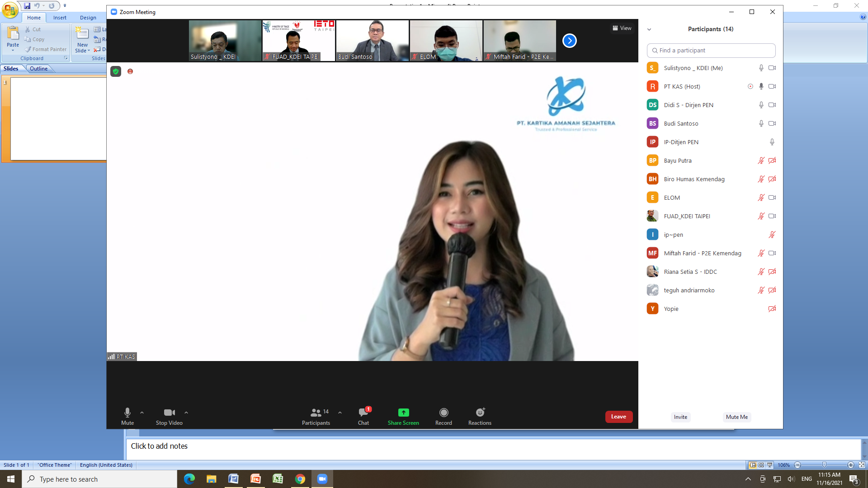Toggle Stop Video camera button
This screenshot has height=488, width=868.
(169, 413)
